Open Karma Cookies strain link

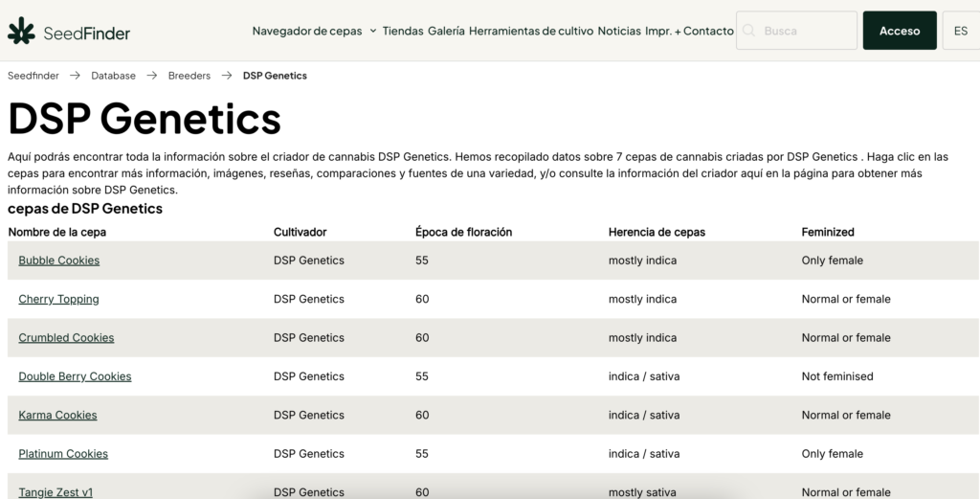57,415
